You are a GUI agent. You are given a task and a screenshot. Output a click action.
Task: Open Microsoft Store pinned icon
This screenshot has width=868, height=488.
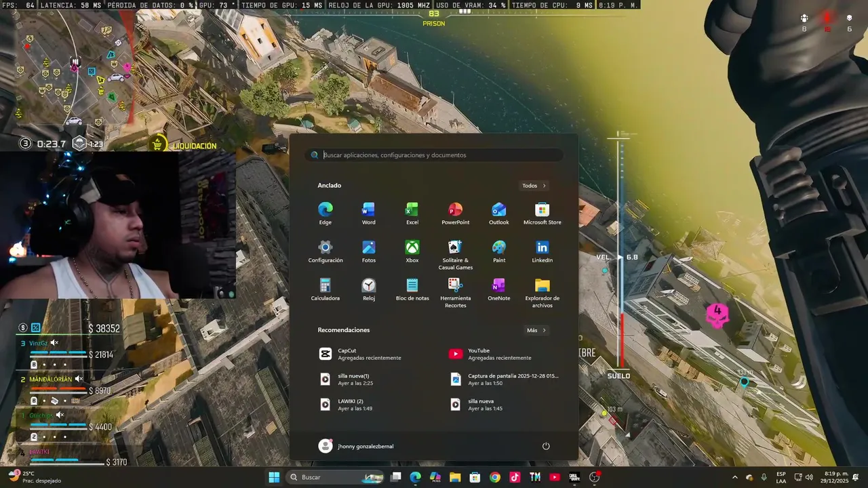pyautogui.click(x=542, y=213)
